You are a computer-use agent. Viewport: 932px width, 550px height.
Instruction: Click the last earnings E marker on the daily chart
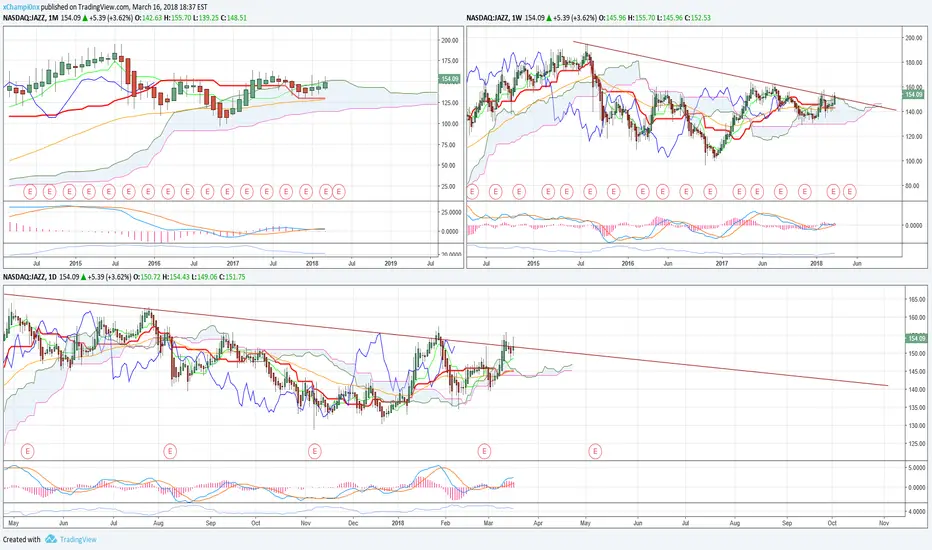[x=595, y=451]
